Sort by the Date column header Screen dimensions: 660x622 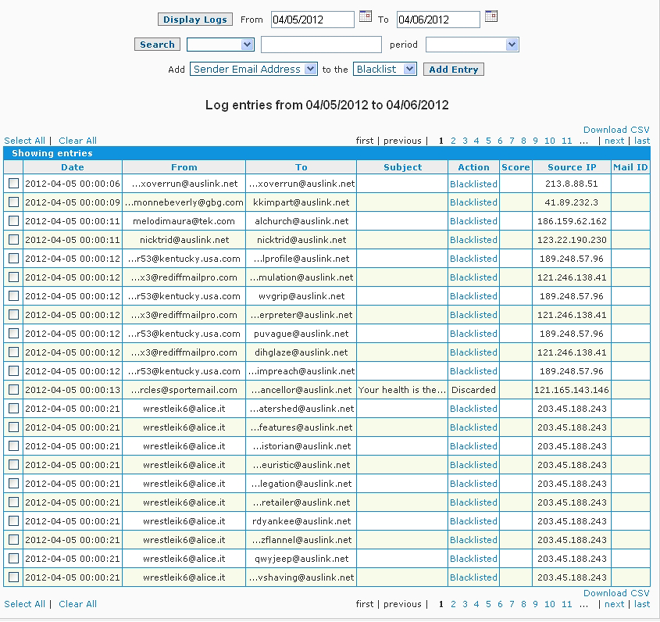coord(72,167)
